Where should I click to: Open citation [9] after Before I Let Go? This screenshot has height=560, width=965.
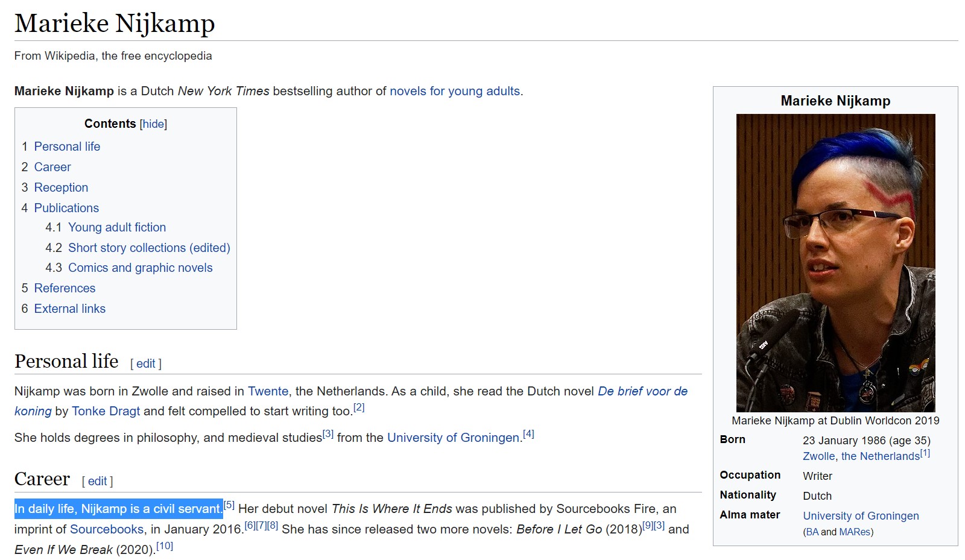648,525
